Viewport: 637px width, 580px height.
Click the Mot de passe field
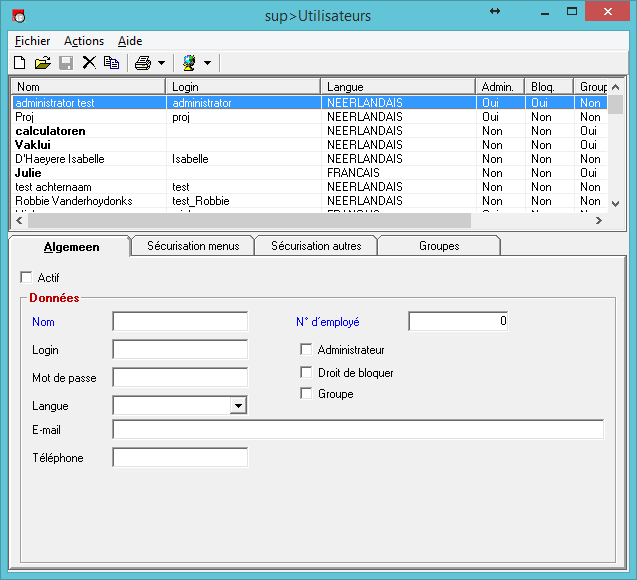[x=180, y=377]
